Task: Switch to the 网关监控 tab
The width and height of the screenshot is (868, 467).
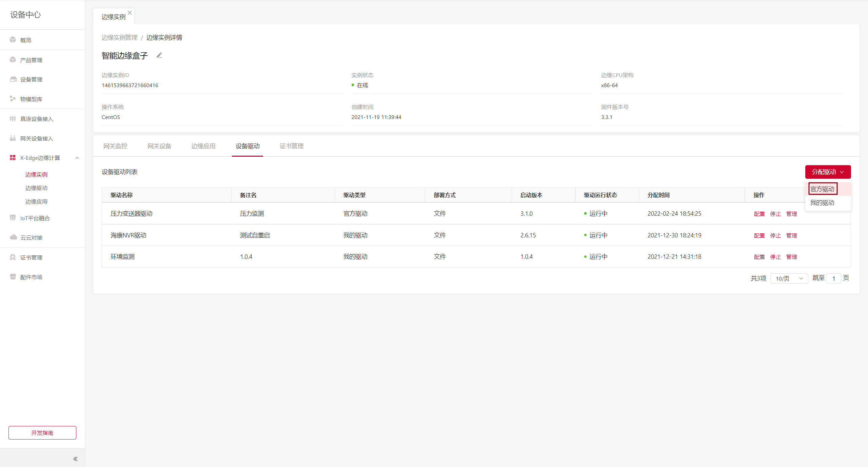Action: click(x=115, y=146)
